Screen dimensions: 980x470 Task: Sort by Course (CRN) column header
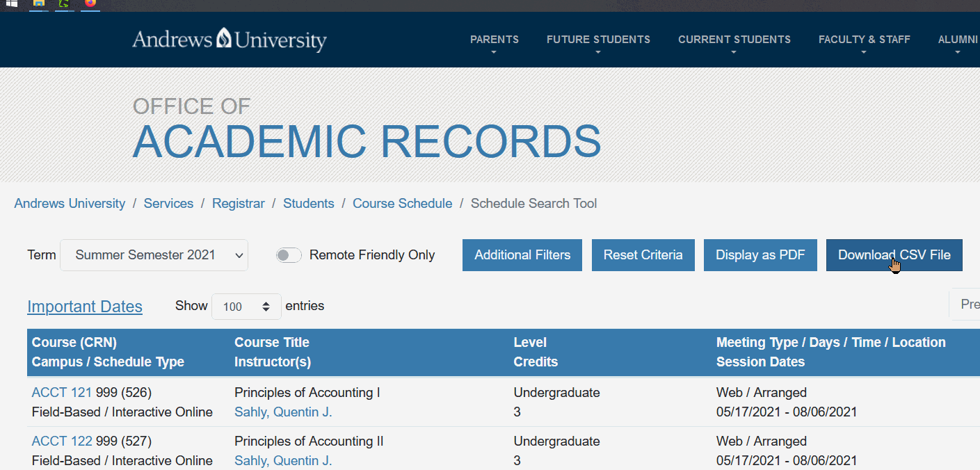[74, 343]
